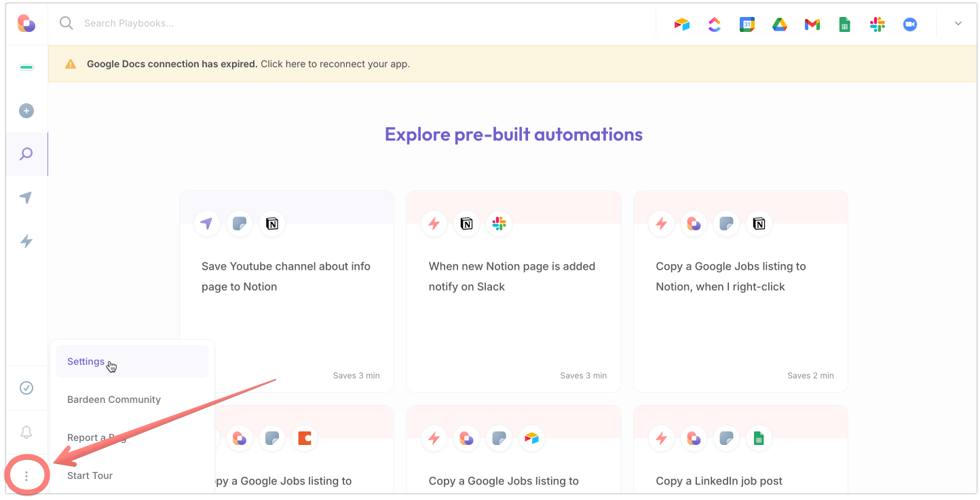Open the ClickUp integration icon in top bar
980x500 pixels.
click(714, 24)
